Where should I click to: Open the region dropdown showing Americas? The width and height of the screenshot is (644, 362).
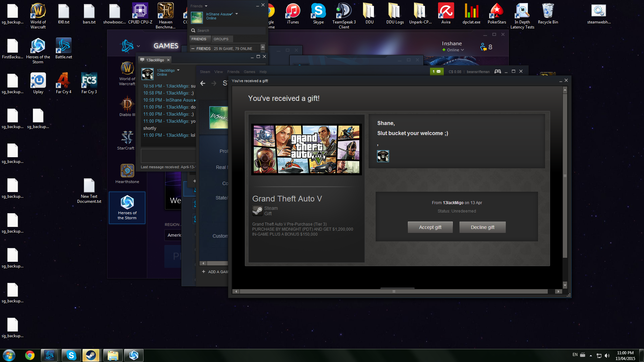point(173,235)
